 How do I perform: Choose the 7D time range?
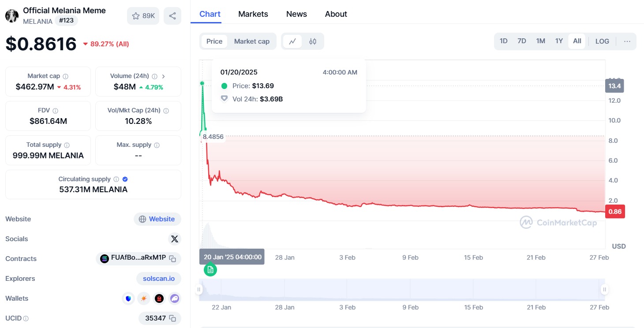tap(522, 41)
